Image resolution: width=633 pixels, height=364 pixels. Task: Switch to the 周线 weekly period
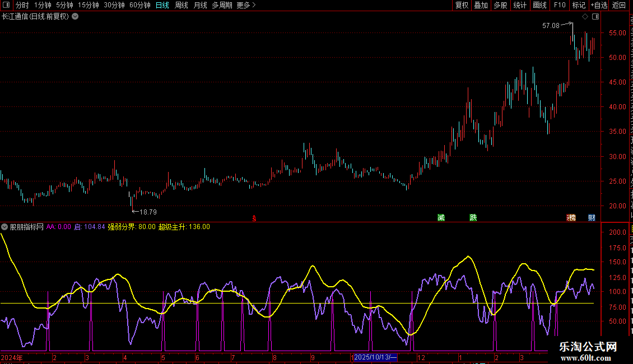coord(181,5)
